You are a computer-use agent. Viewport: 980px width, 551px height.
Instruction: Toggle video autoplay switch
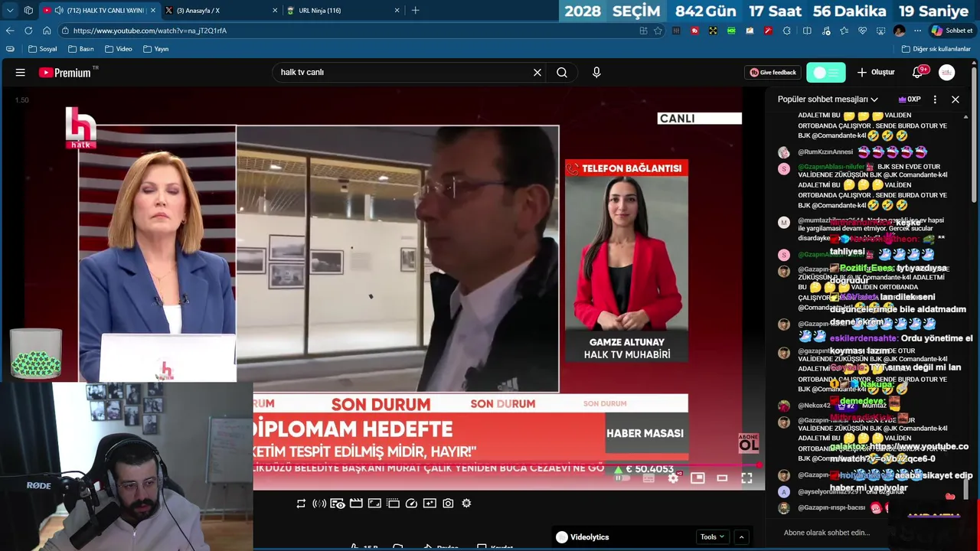pos(622,478)
